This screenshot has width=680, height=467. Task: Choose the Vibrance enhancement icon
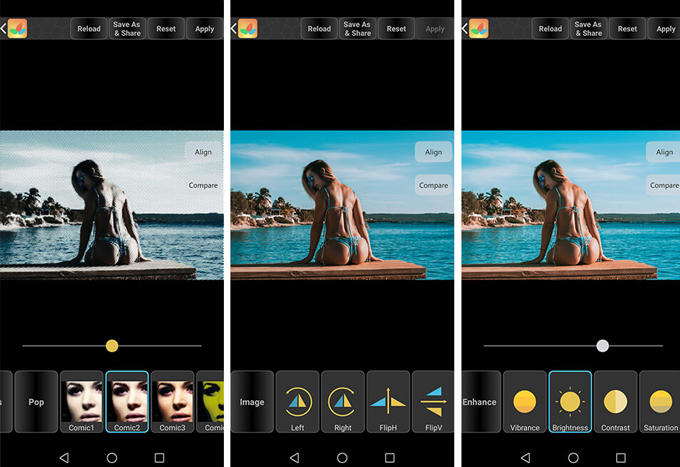(524, 401)
